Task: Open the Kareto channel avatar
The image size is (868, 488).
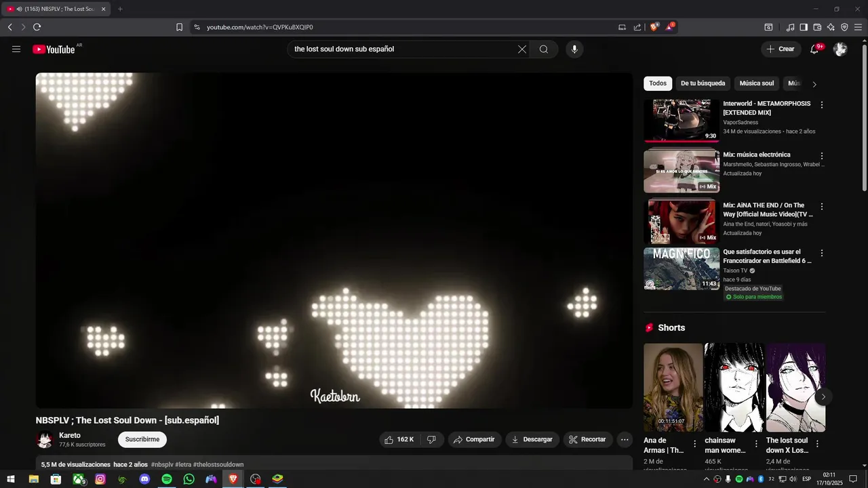Action: point(45,440)
